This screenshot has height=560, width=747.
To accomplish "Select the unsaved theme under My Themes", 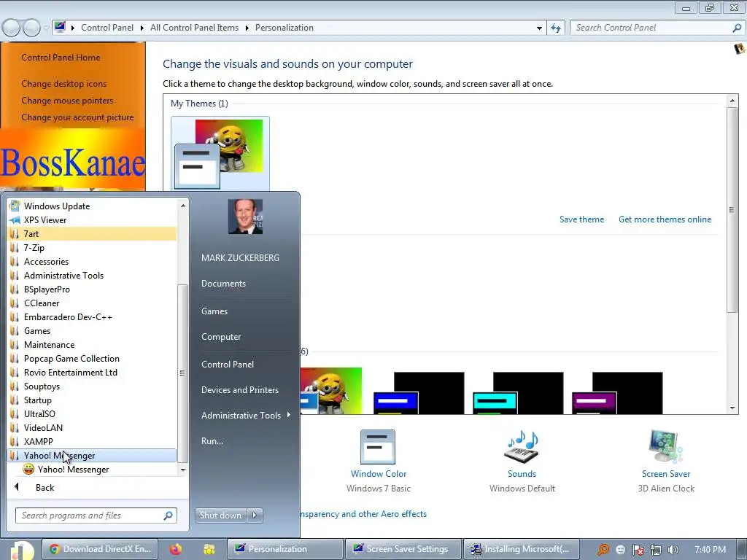I will (x=220, y=153).
